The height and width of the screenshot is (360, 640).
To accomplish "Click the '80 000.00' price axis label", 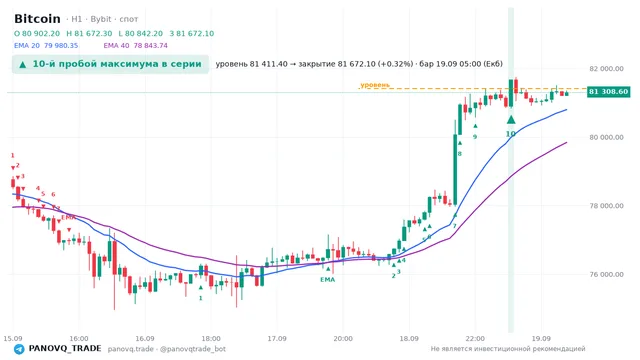I will (607, 137).
